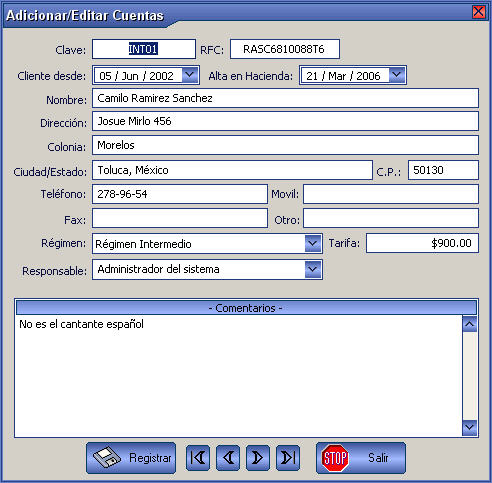This screenshot has width=492, height=483.
Task: Jump to the last record
Action: tap(288, 458)
